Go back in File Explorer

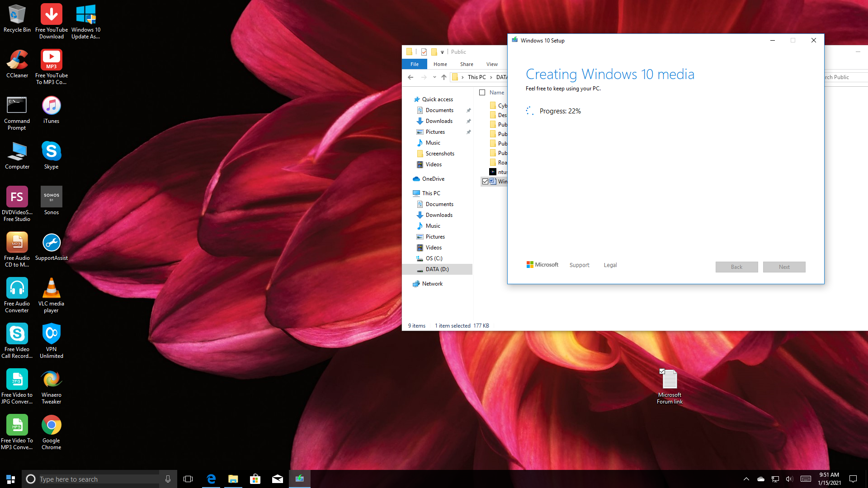[x=410, y=77]
